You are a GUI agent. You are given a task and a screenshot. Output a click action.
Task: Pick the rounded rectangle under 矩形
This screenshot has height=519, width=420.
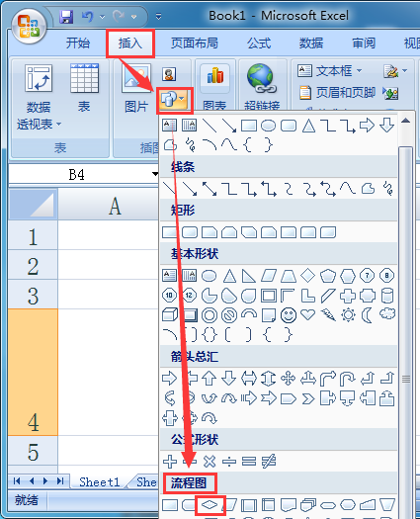(x=190, y=232)
